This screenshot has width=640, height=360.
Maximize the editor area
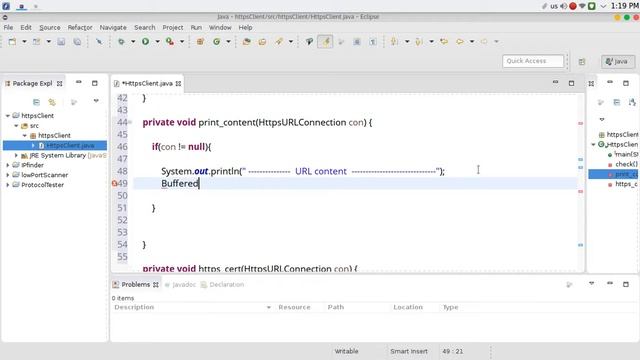tap(571, 83)
